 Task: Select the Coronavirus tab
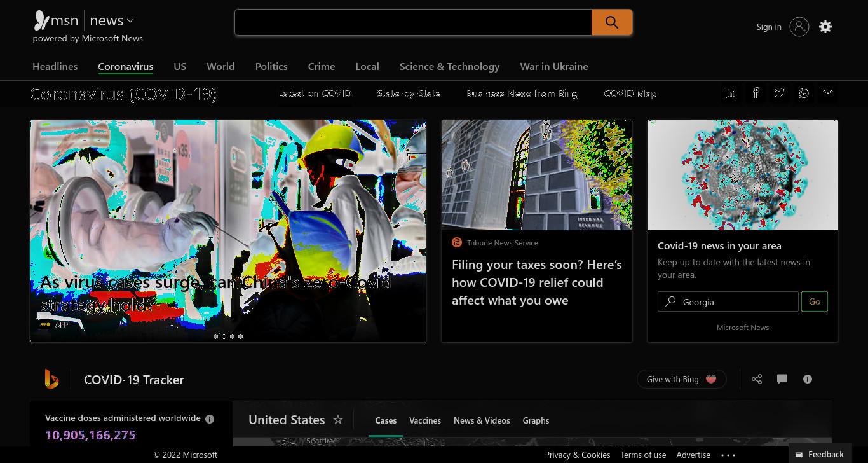[125, 66]
